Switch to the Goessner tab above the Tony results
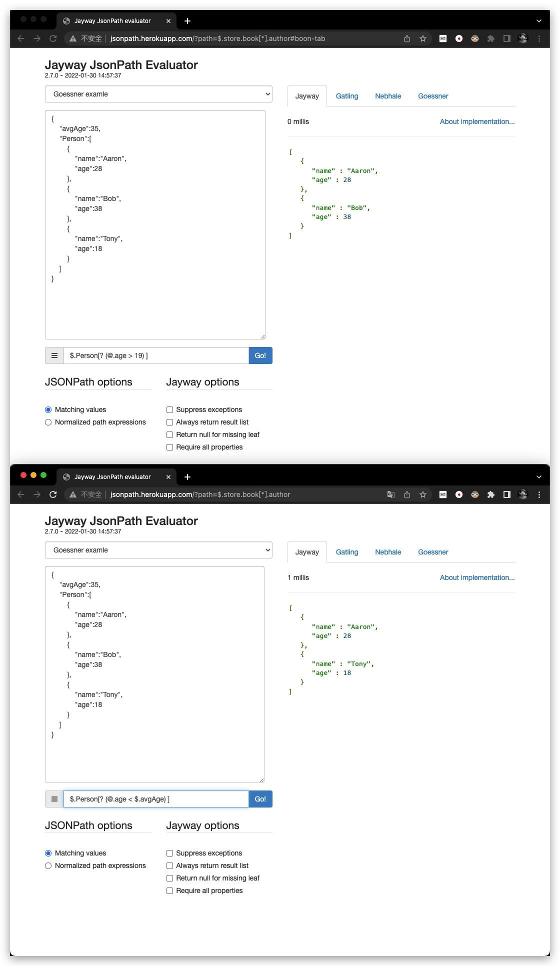 pos(433,552)
